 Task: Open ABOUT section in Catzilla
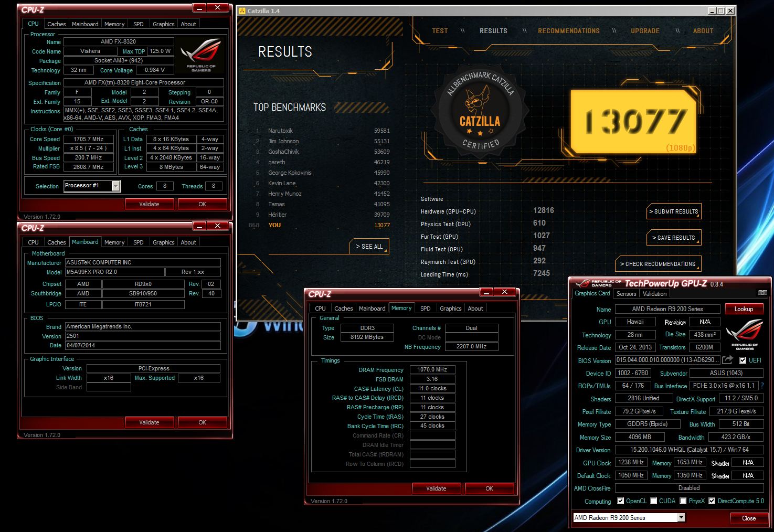pos(703,31)
